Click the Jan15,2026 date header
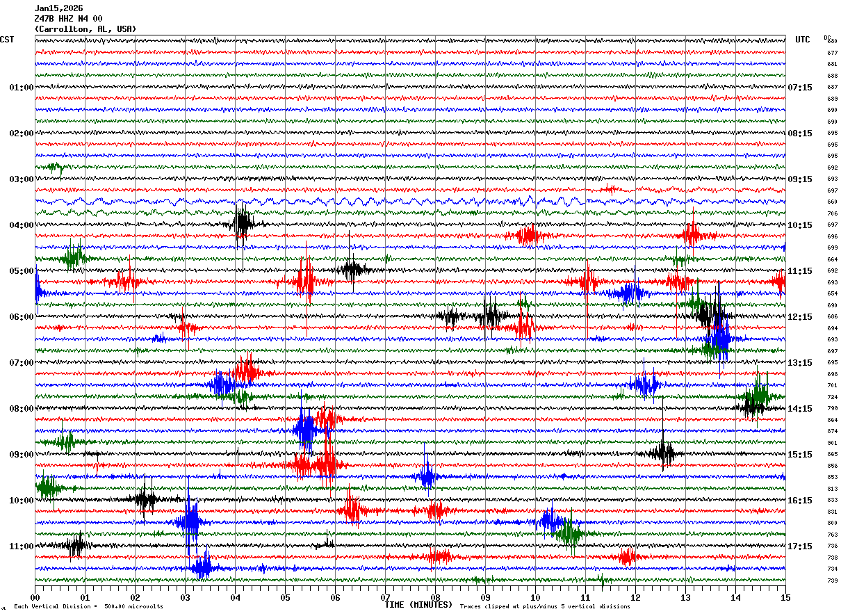 coord(58,8)
